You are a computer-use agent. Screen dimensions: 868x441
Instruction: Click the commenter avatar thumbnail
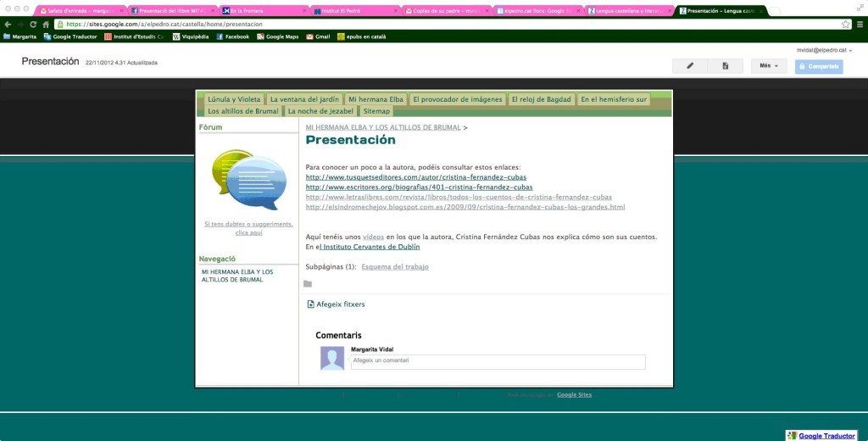click(x=332, y=359)
